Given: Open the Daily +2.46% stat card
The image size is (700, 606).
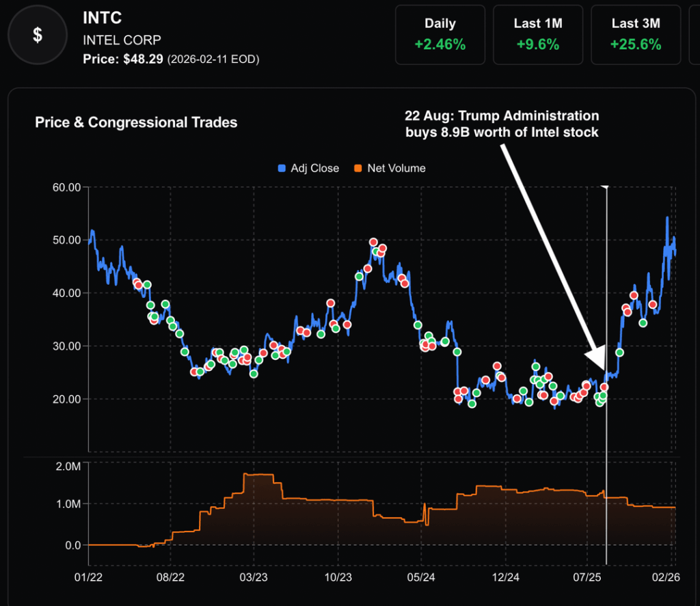Looking at the screenshot, I should (x=440, y=35).
